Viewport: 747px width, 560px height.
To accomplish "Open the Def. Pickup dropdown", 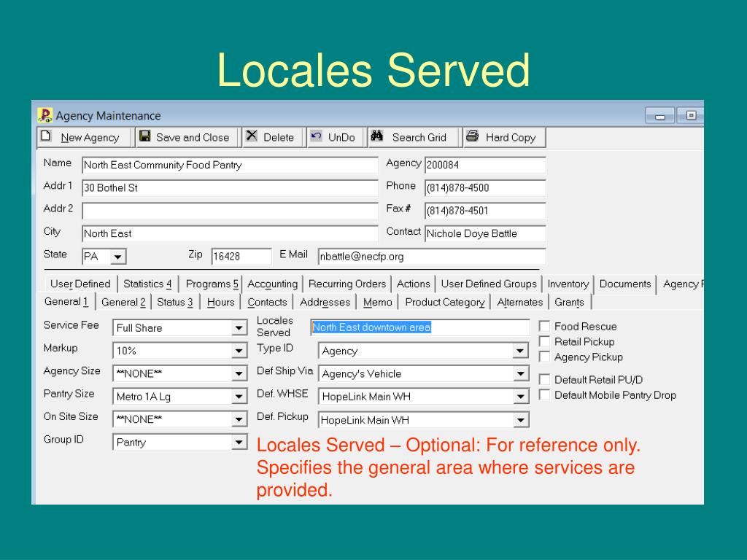I will point(520,420).
